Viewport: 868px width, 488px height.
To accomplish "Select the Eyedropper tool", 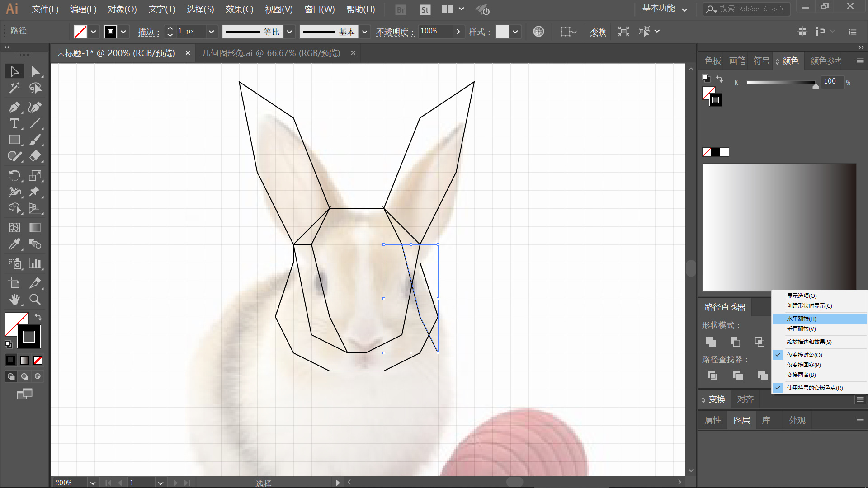I will pyautogui.click(x=14, y=244).
